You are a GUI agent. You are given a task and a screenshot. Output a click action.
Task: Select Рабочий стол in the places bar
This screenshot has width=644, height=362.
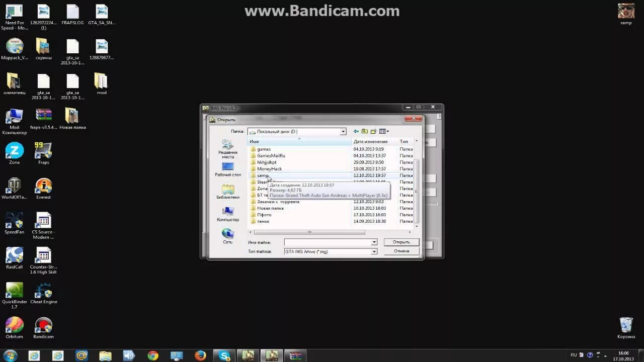pyautogui.click(x=228, y=169)
